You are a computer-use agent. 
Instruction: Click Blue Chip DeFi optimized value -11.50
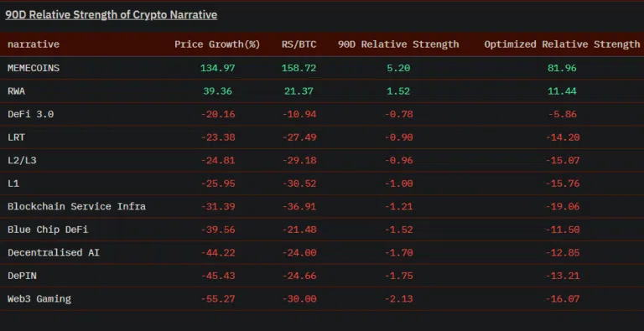click(563, 230)
